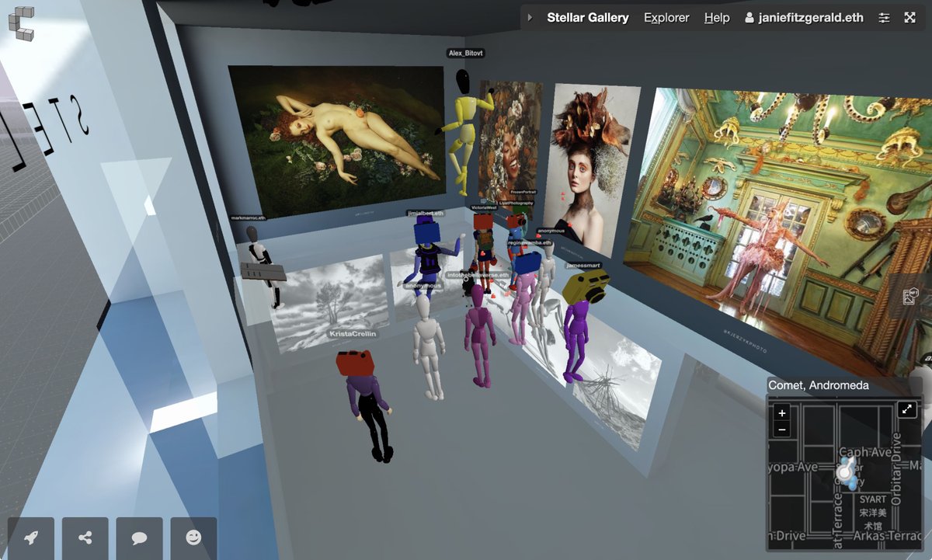The width and height of the screenshot is (932, 560).
Task: Click the KristaCrellin name label
Action: [x=353, y=334]
